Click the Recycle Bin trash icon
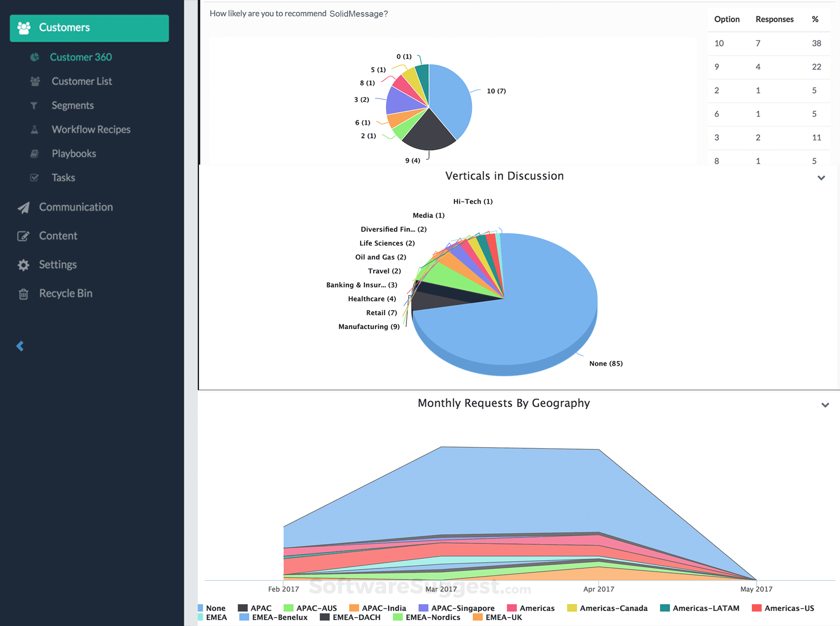840x626 pixels. (x=23, y=294)
